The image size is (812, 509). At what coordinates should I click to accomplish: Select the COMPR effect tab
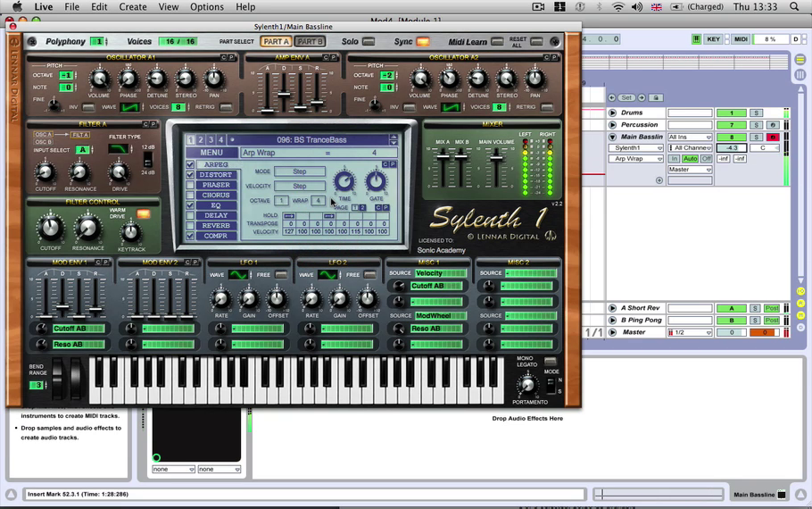[x=216, y=236]
